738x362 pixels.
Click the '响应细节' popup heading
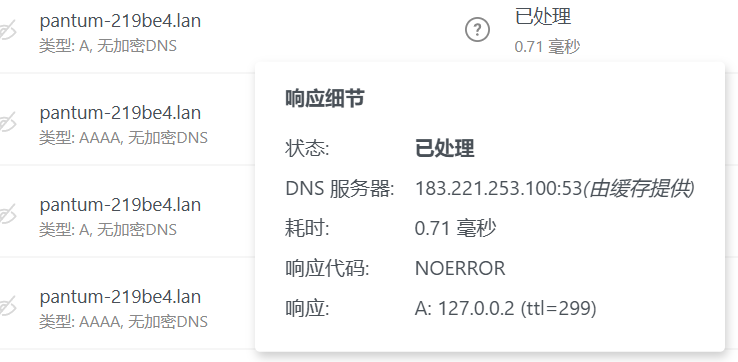(x=325, y=98)
